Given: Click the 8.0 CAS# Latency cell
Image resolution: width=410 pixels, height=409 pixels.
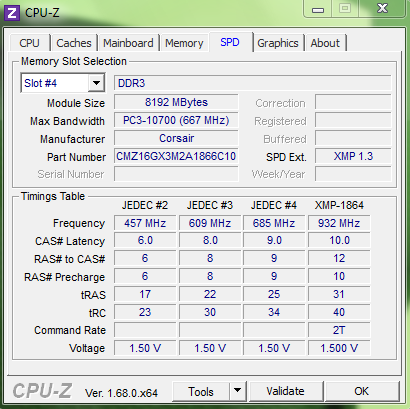Looking at the screenshot, I should 210,240.
